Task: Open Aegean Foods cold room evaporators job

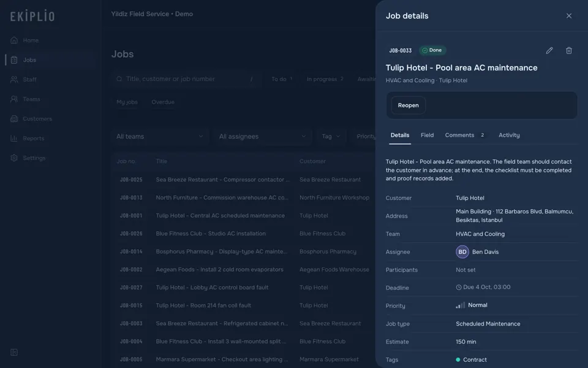Action: coord(244,270)
